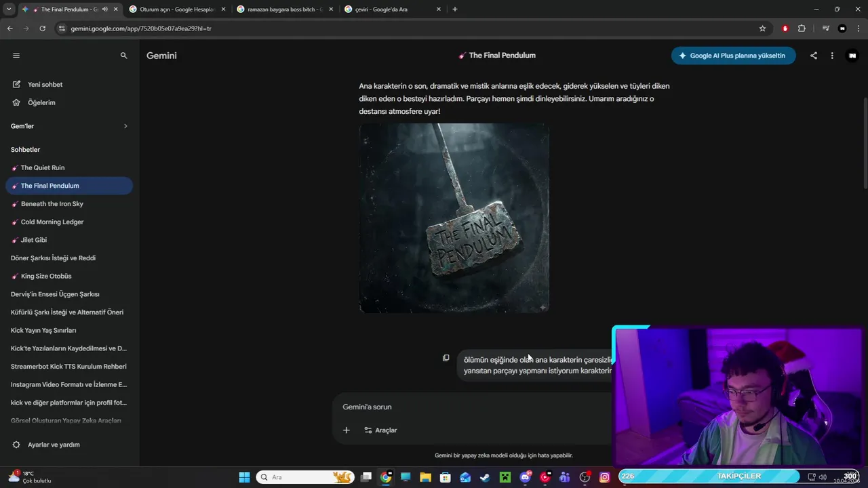This screenshot has width=868, height=488.
Task: Open Jilet Gibi chat
Action: coord(69,240)
